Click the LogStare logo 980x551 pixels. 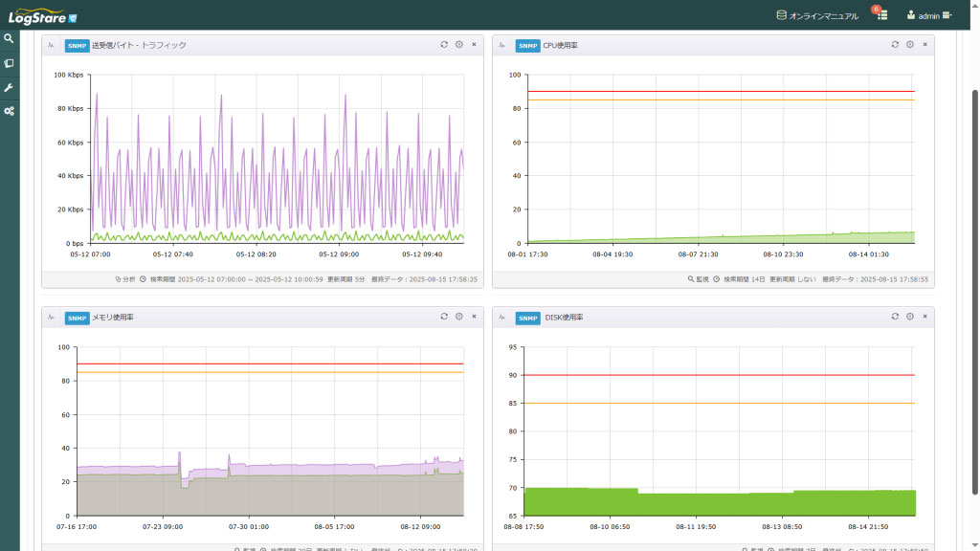click(x=42, y=15)
